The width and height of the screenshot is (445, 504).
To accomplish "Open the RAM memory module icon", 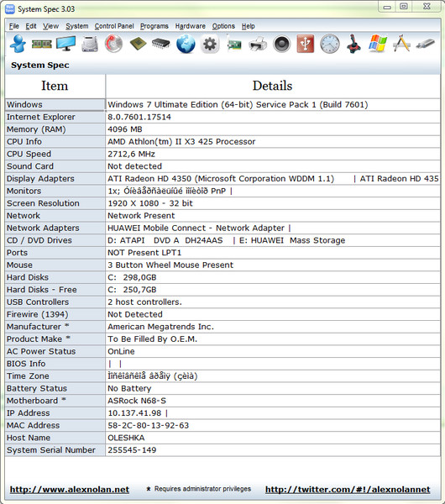I will click(42, 44).
